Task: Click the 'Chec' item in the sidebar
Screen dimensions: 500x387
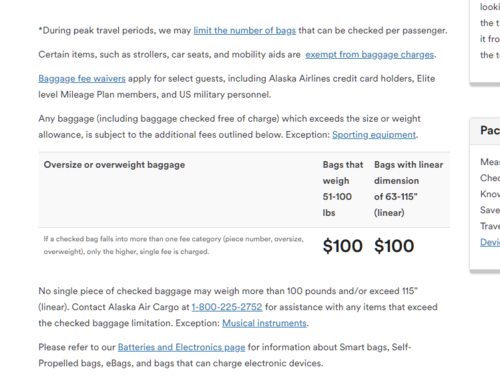Action: pyautogui.click(x=490, y=178)
